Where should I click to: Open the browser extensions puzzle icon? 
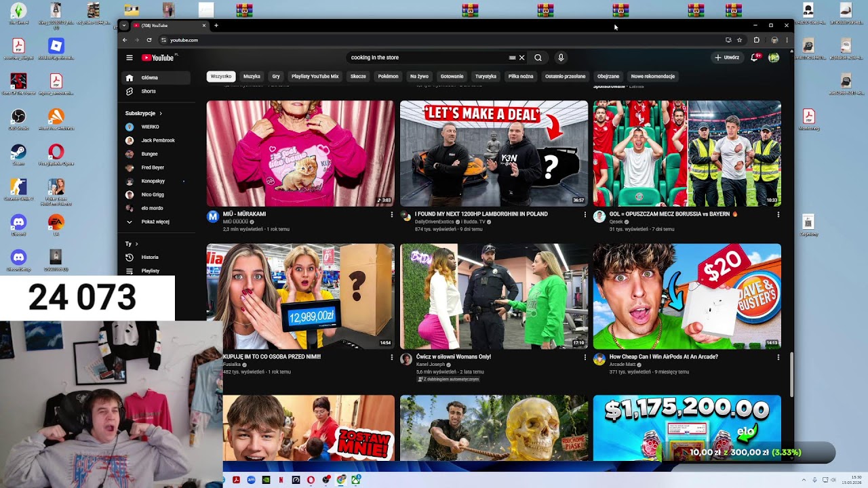coord(757,40)
